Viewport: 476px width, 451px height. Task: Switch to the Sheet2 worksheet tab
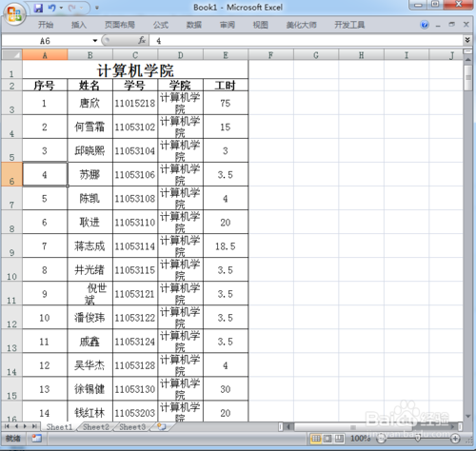tap(95, 427)
